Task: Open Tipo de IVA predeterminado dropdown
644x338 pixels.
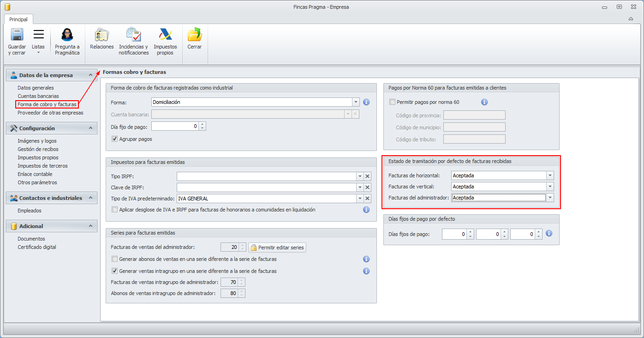Action: coord(360,199)
